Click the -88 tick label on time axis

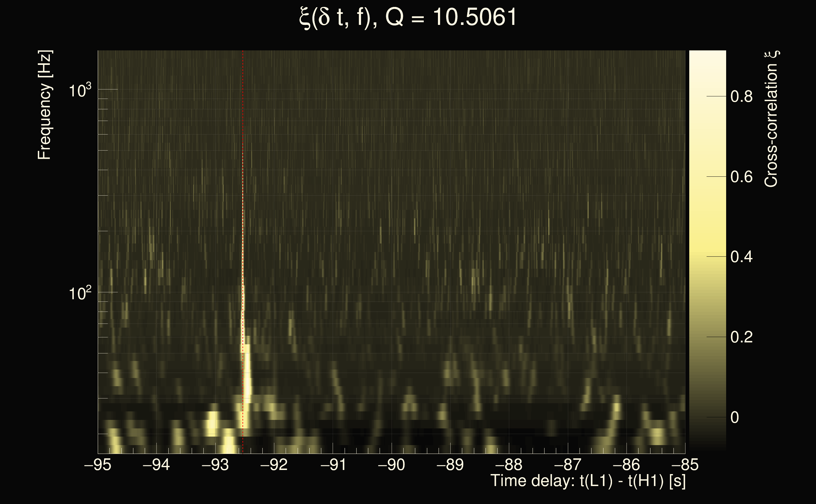point(509,465)
